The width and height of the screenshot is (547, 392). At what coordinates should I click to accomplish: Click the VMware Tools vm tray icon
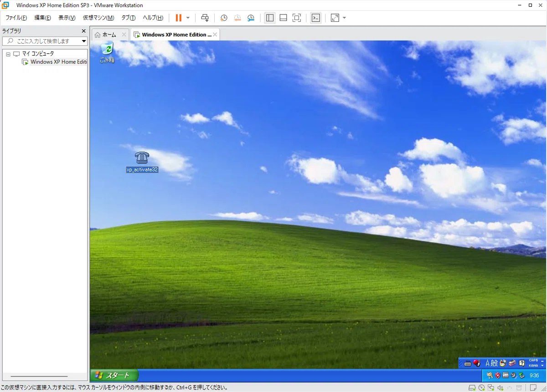click(506, 375)
